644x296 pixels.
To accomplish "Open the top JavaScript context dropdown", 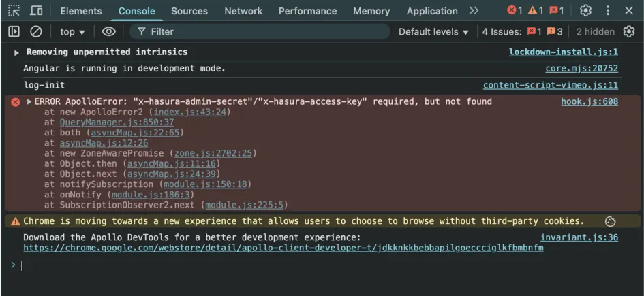I will 72,31.
